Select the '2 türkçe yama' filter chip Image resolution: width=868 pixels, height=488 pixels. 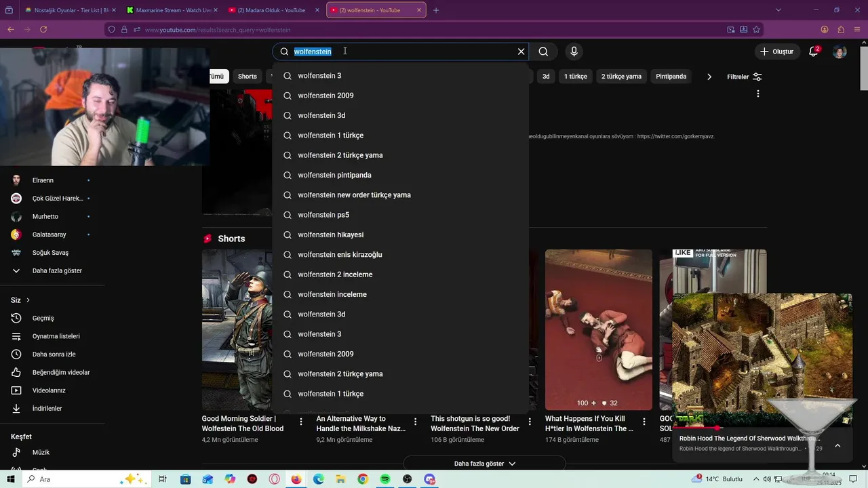pos(621,77)
